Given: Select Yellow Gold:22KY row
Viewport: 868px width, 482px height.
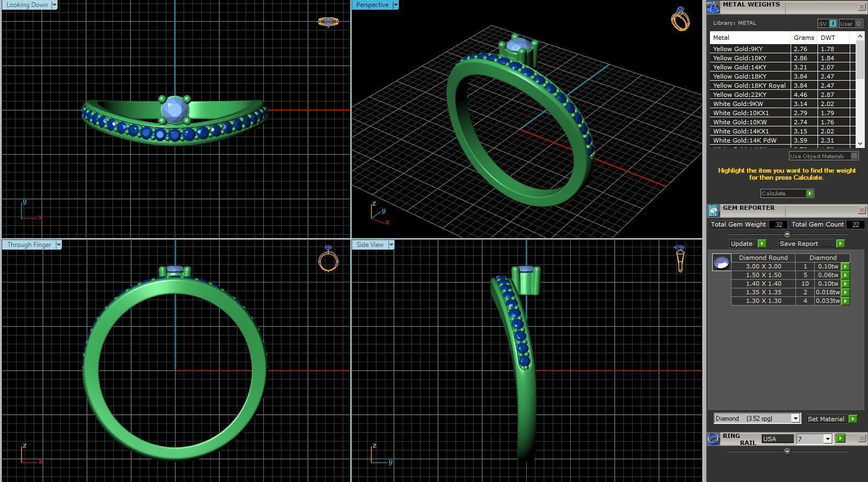Looking at the screenshot, I should coord(783,95).
